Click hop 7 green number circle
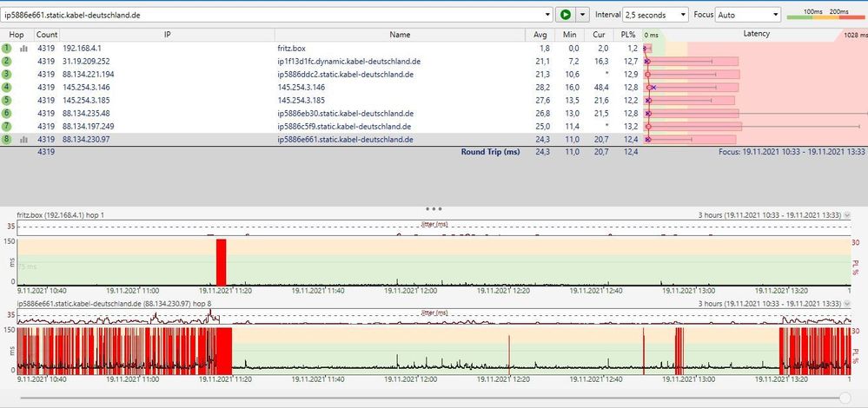Image resolution: width=868 pixels, height=408 pixels. pyautogui.click(x=7, y=127)
